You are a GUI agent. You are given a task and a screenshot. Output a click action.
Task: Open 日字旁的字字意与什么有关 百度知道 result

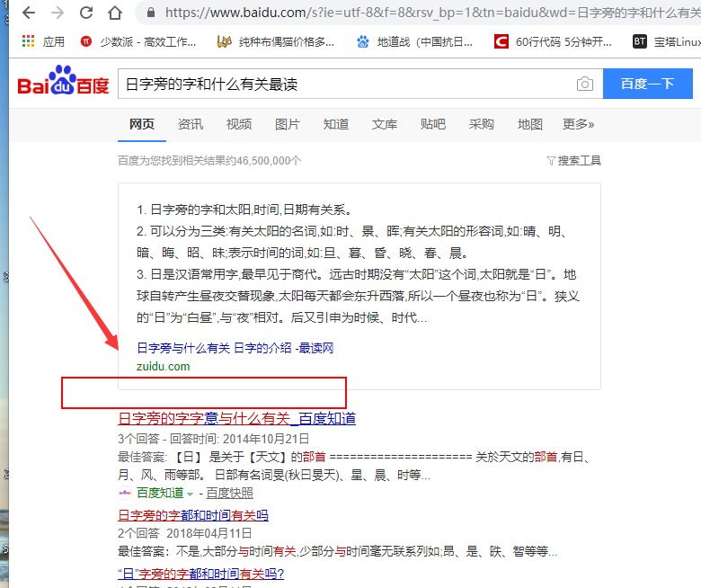(x=237, y=419)
